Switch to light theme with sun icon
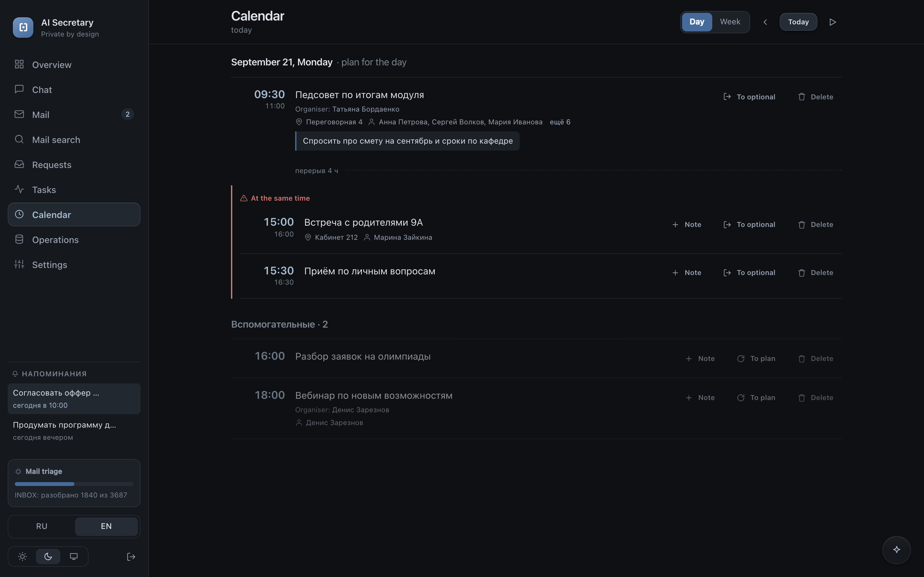This screenshot has height=577, width=924. click(22, 556)
